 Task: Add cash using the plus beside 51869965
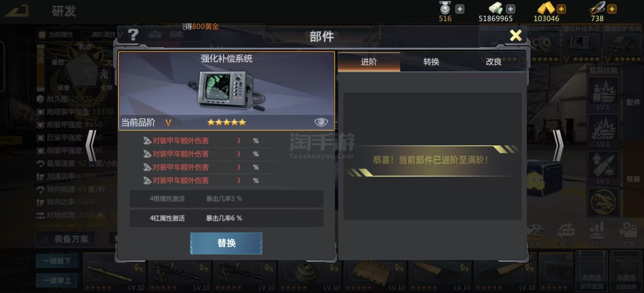(x=510, y=9)
